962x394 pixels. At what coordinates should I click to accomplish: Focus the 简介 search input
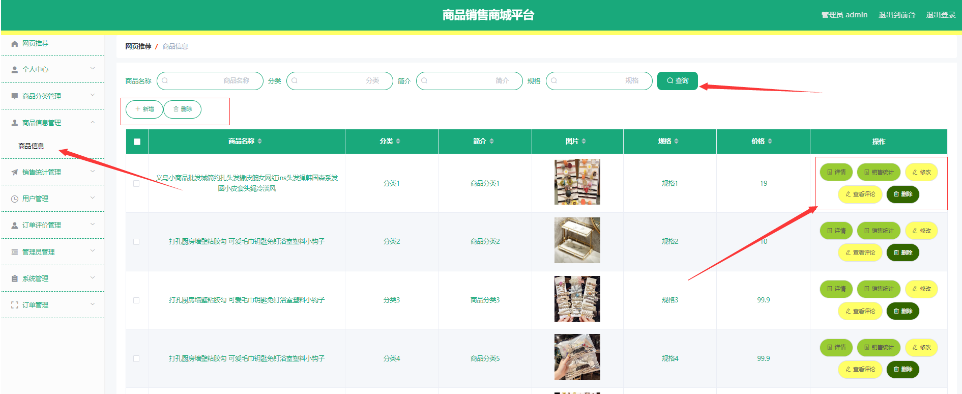[x=469, y=80]
